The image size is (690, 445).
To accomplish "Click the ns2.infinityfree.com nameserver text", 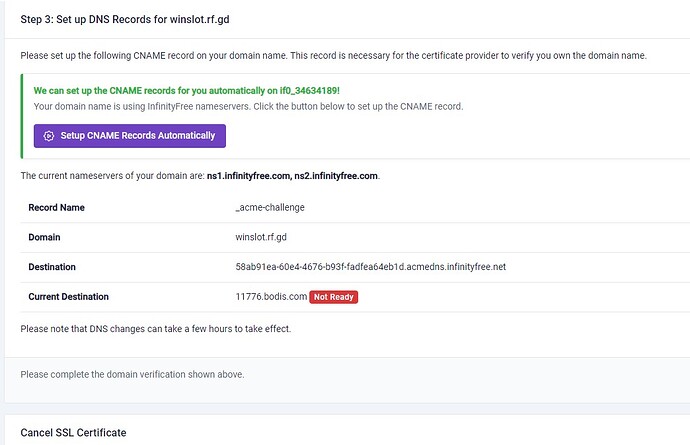I will click(335, 176).
